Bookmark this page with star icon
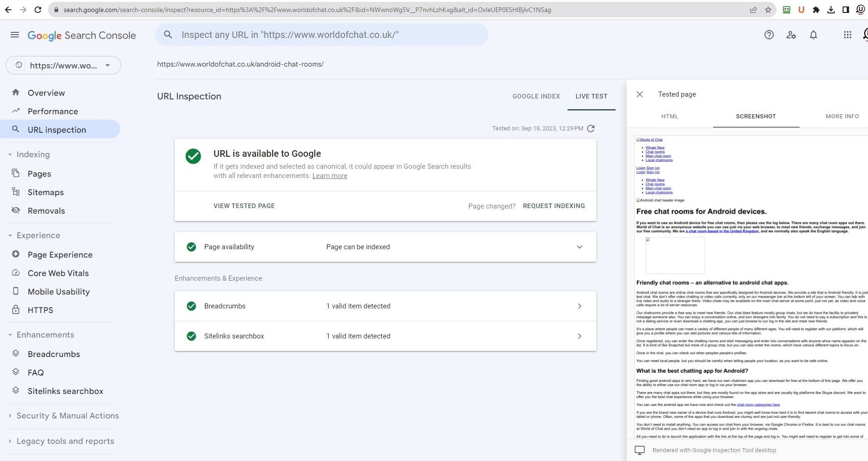This screenshot has width=868, height=461. point(768,10)
